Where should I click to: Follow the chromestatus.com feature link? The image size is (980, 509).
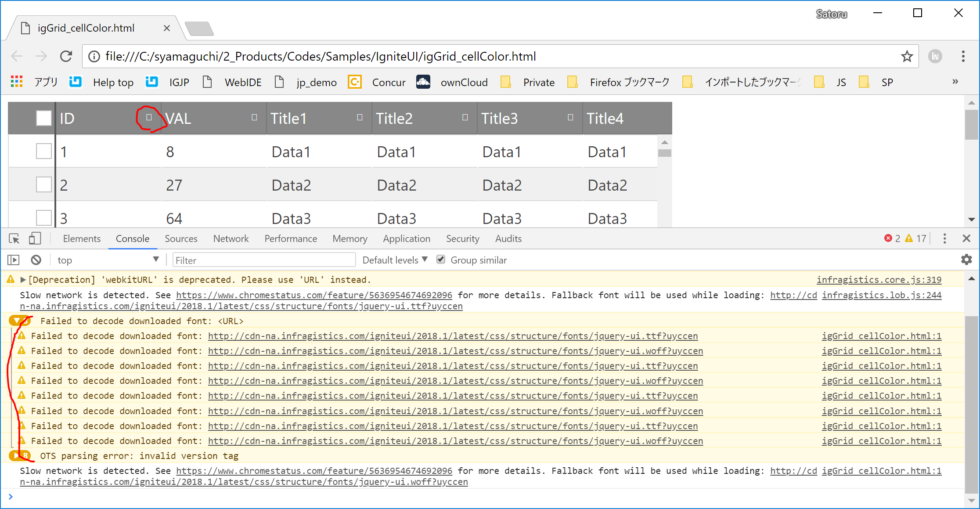[314, 295]
